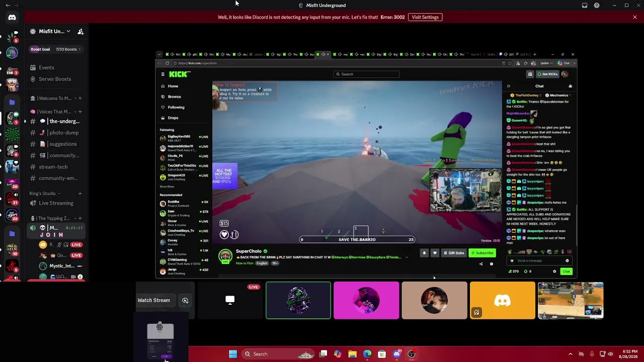
Task: Click the Windows taskbar Search box
Action: pos(278,354)
